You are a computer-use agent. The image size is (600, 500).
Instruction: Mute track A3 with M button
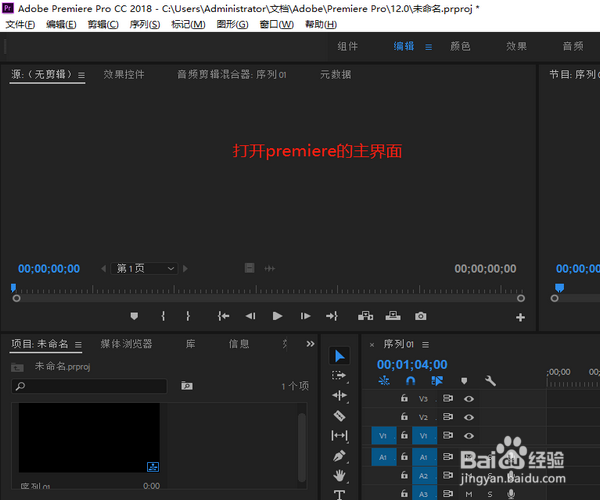click(x=469, y=494)
